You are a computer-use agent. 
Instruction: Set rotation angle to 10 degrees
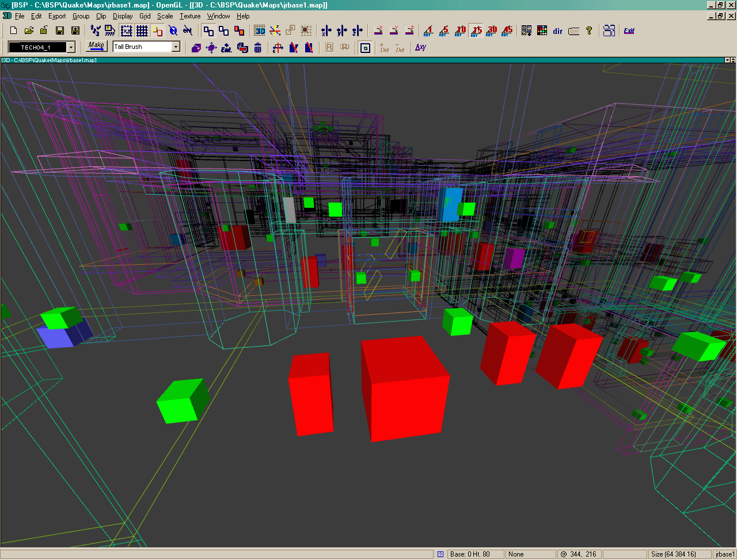click(459, 31)
